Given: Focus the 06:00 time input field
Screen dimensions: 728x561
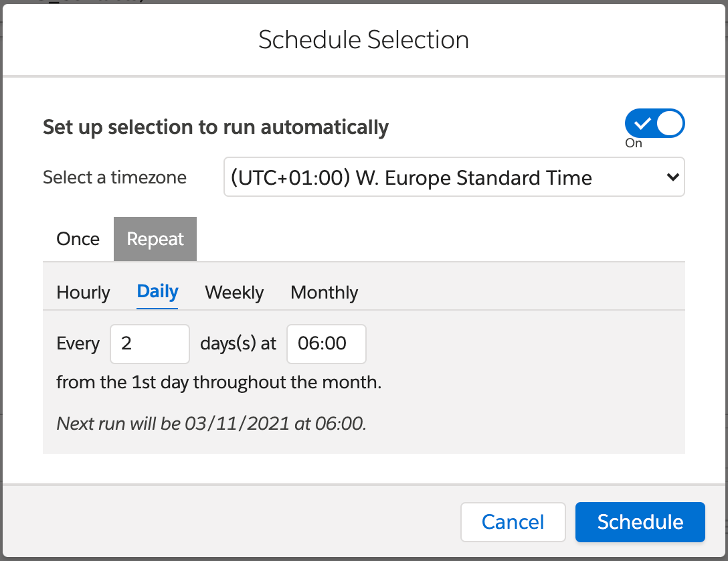Looking at the screenshot, I should pyautogui.click(x=326, y=344).
